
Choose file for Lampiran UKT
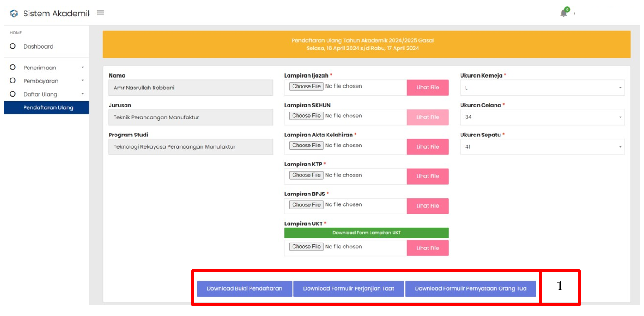(307, 247)
